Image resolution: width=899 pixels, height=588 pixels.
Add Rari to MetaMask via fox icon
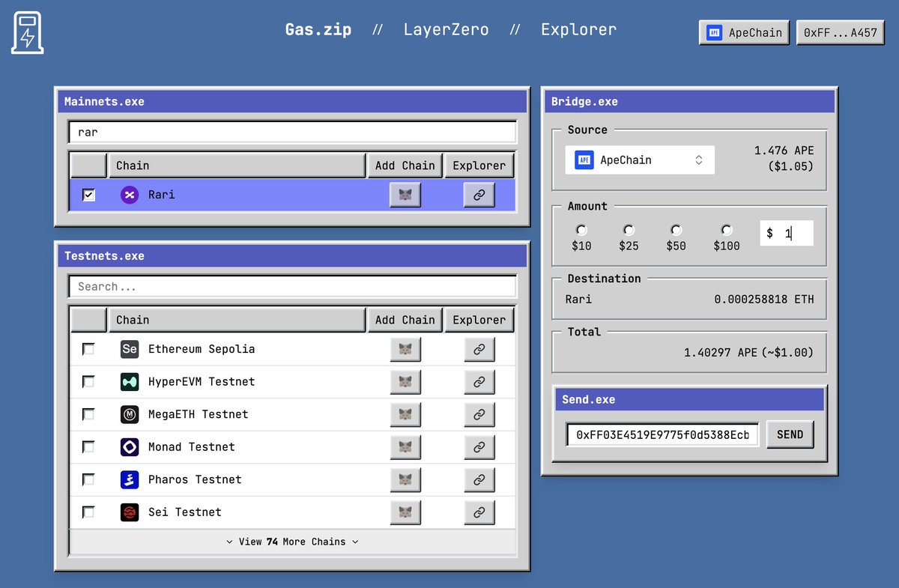coord(405,195)
